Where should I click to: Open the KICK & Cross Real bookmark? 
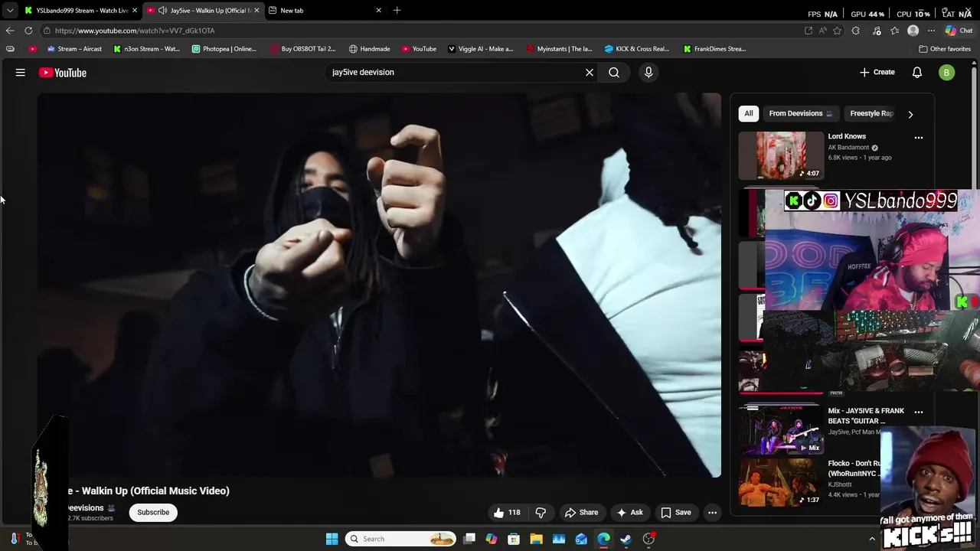coord(636,49)
